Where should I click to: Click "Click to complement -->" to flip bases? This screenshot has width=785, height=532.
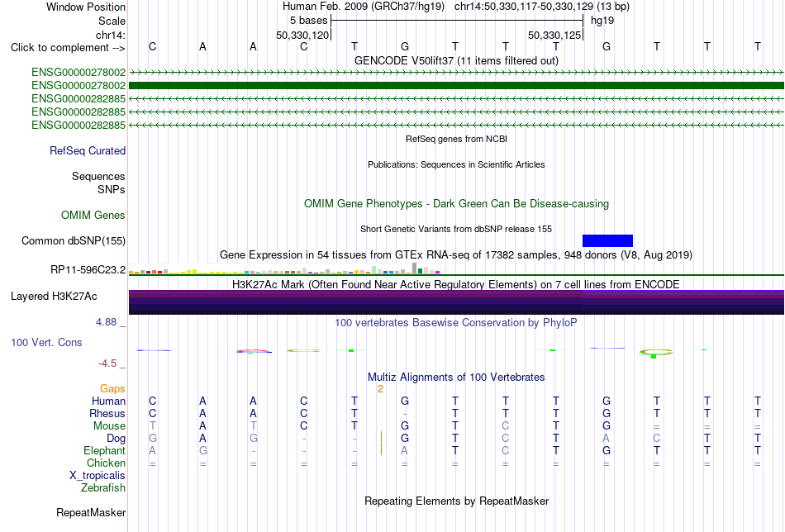68,48
